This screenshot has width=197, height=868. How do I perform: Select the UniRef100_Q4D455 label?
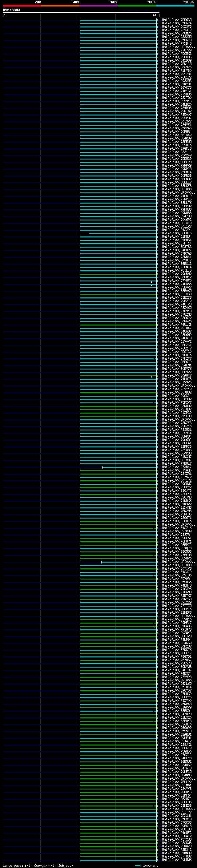(x=177, y=284)
